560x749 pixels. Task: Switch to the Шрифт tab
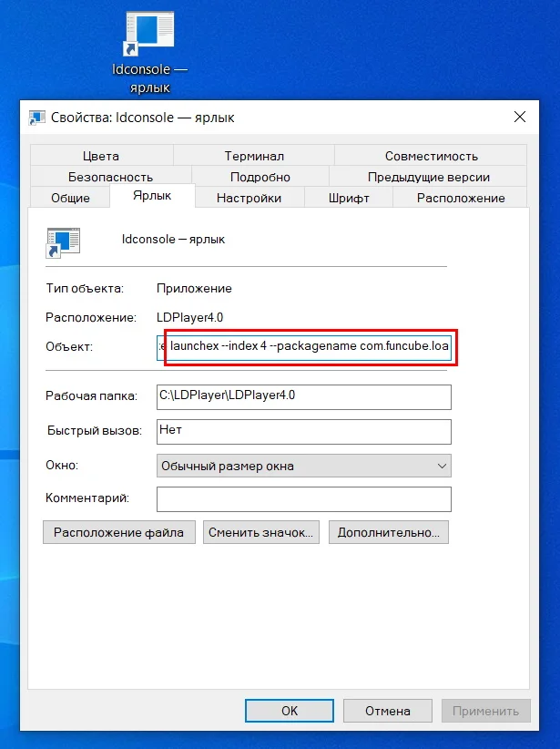349,198
